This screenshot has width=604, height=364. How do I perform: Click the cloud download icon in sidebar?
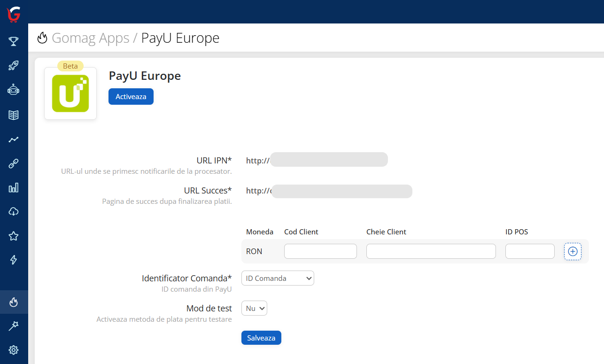point(13,211)
